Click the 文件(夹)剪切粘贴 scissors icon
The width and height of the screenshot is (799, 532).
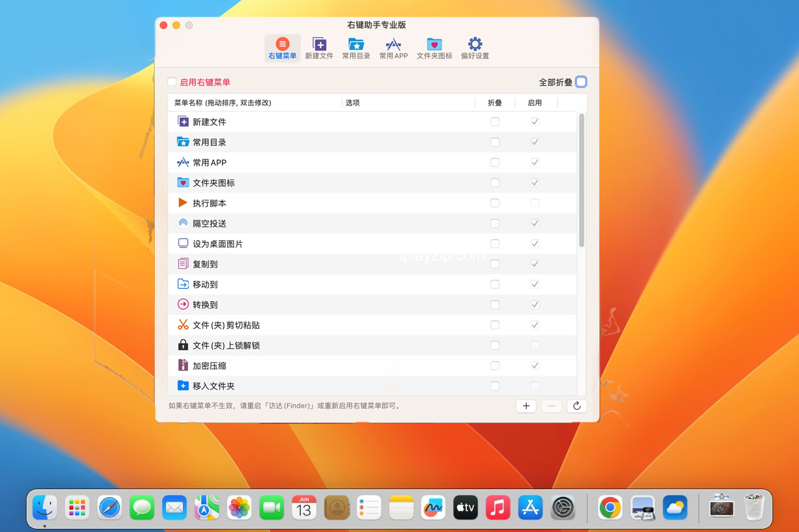pos(183,325)
